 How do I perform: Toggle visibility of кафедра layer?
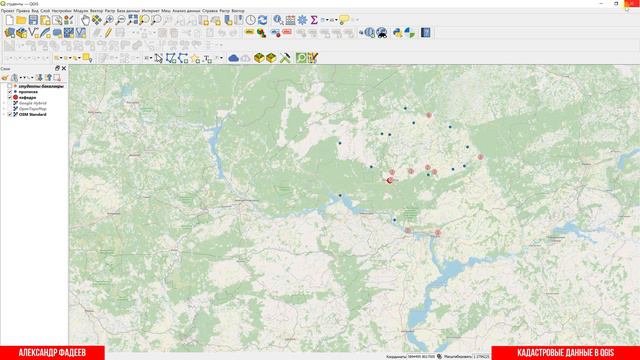pos(10,98)
